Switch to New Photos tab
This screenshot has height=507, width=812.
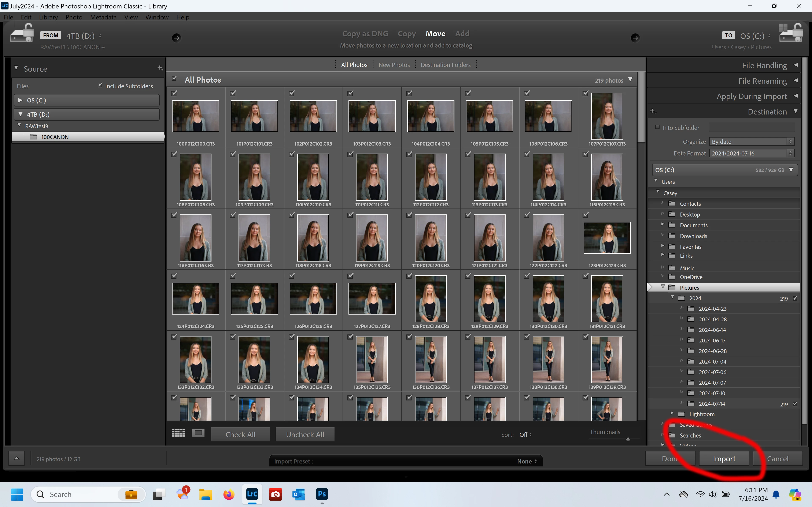point(394,65)
